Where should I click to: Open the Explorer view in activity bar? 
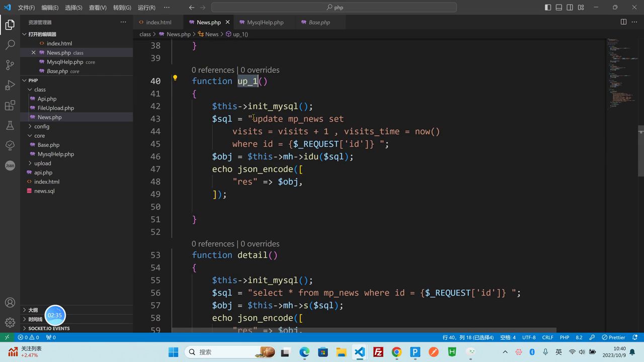(10, 25)
